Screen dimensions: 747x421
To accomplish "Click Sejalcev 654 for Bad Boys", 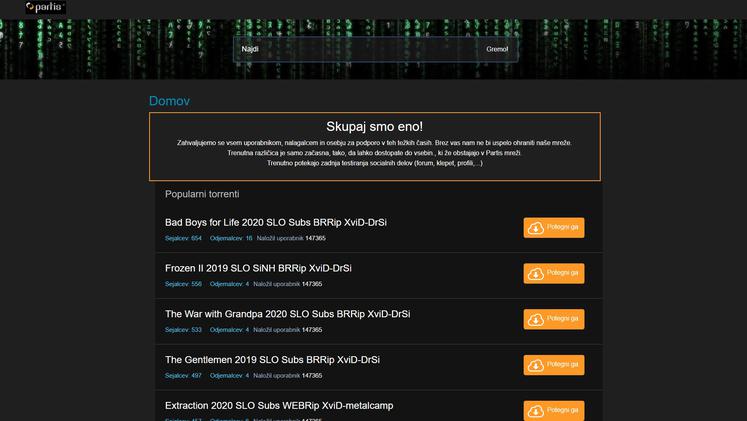I will click(183, 238).
